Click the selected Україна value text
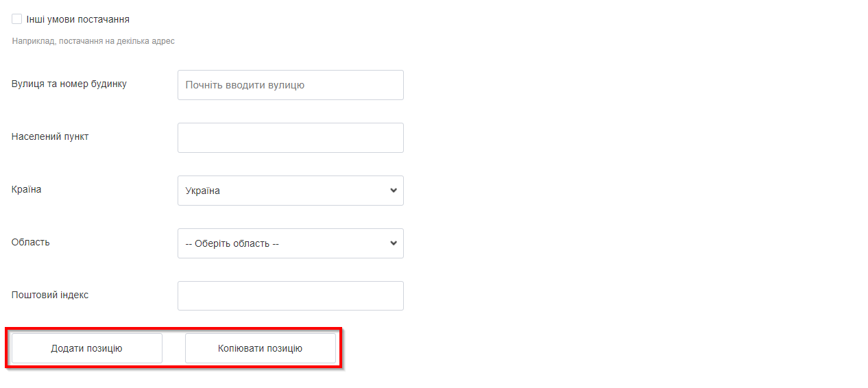 point(203,191)
